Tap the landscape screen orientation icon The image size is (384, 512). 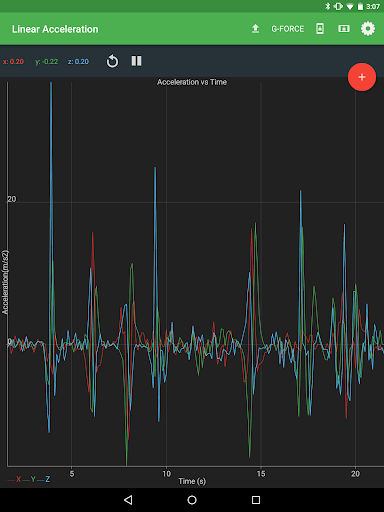coord(344,29)
